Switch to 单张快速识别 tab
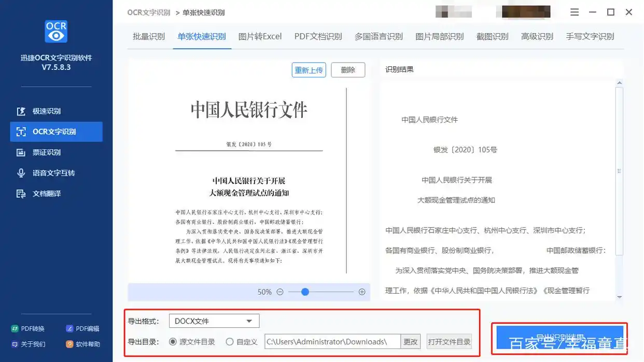 click(x=202, y=36)
